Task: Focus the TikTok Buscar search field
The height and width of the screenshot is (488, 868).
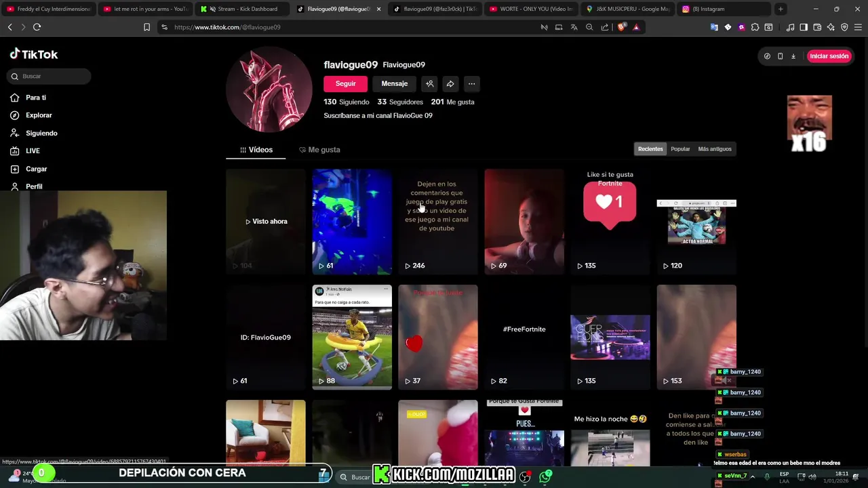Action: (x=49, y=76)
